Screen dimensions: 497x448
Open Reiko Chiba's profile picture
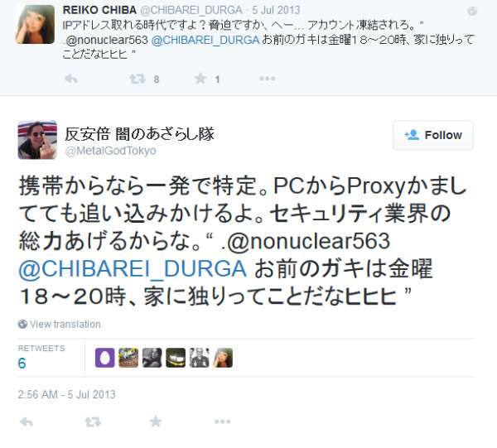click(x=35, y=24)
